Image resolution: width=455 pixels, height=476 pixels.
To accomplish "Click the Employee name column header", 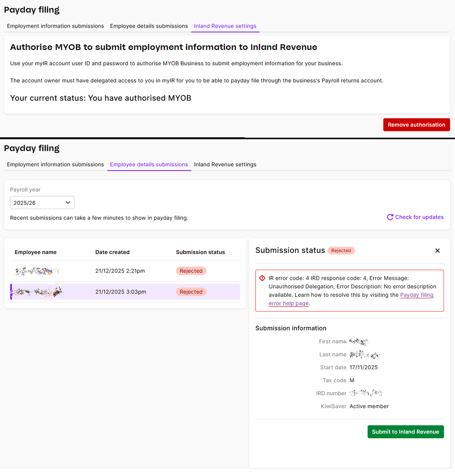I will (x=36, y=252).
